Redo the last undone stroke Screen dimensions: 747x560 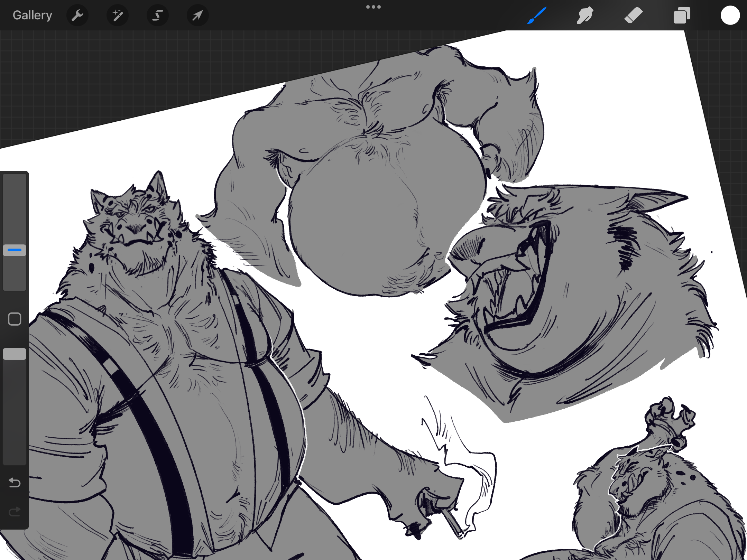pyautogui.click(x=15, y=511)
